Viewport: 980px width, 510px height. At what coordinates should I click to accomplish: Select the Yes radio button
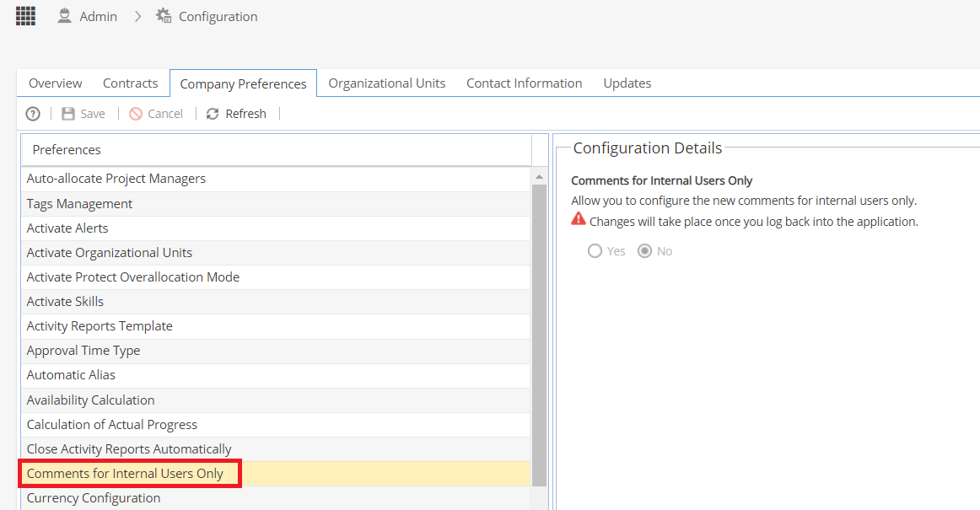(595, 250)
